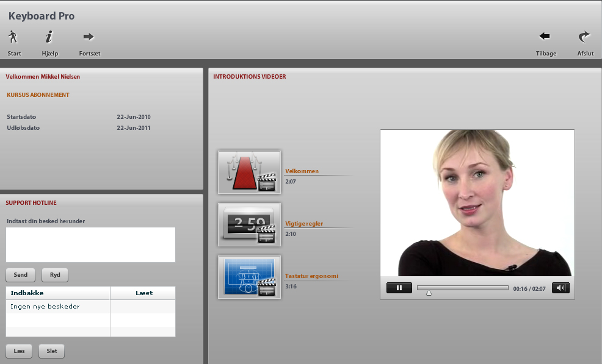The height and width of the screenshot is (364, 602).
Task: Click the video progress slider handle
Action: tap(429, 293)
